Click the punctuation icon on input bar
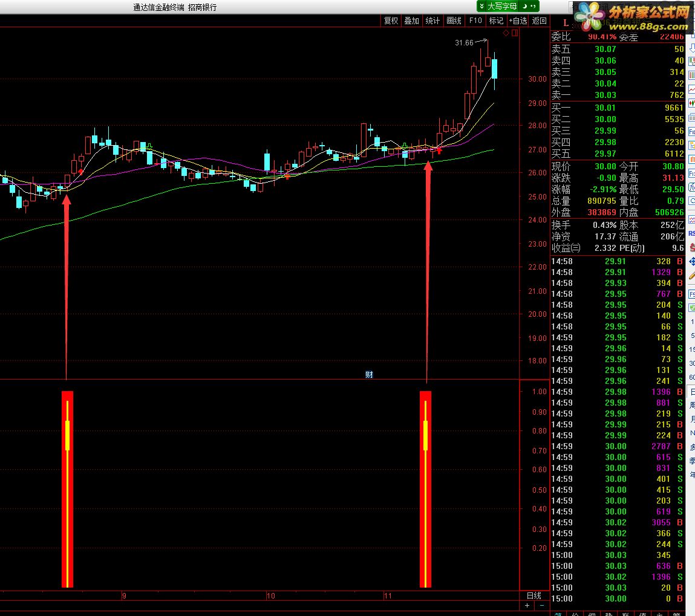This screenshot has width=695, height=616. pos(533,6)
